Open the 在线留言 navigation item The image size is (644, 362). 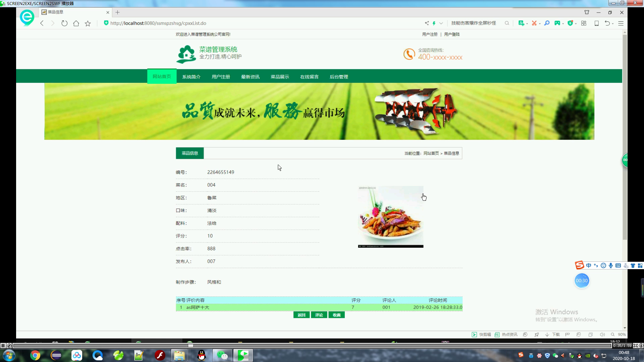[309, 77]
